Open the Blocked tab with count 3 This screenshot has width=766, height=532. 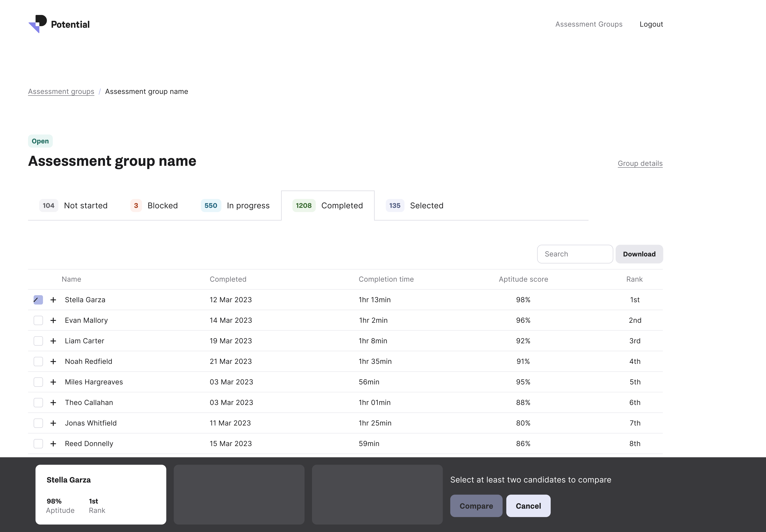(154, 206)
